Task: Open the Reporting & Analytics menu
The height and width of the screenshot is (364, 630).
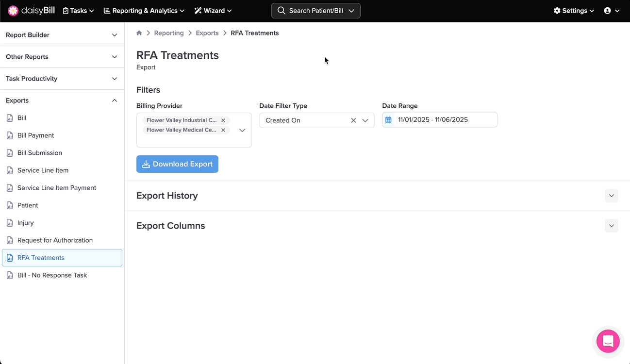Action: click(x=144, y=11)
